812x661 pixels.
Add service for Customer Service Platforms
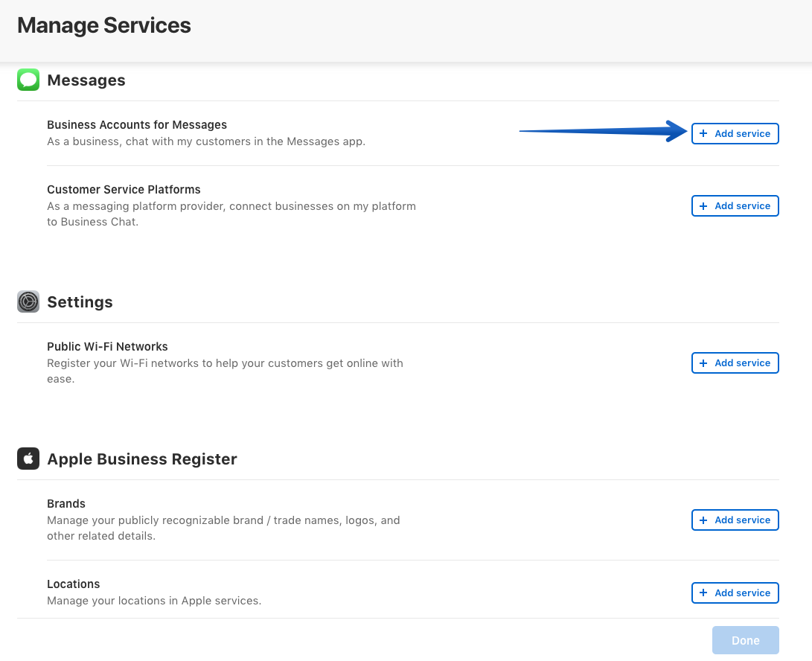coord(735,205)
